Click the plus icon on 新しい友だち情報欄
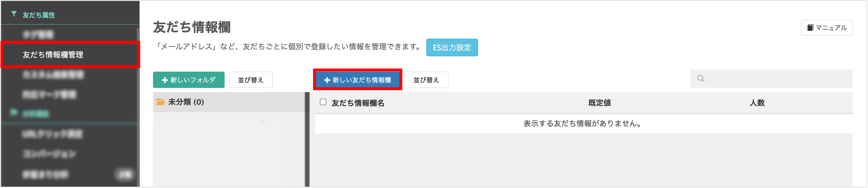868x188 pixels. coord(326,80)
